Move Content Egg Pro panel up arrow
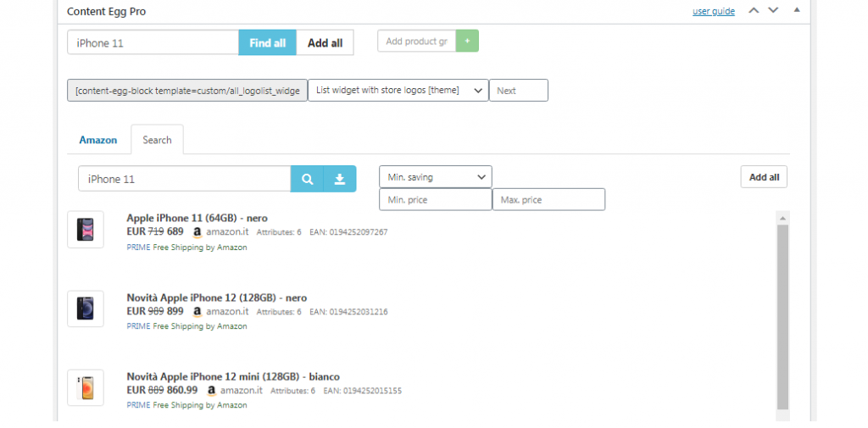This screenshot has width=868, height=428. (x=754, y=10)
